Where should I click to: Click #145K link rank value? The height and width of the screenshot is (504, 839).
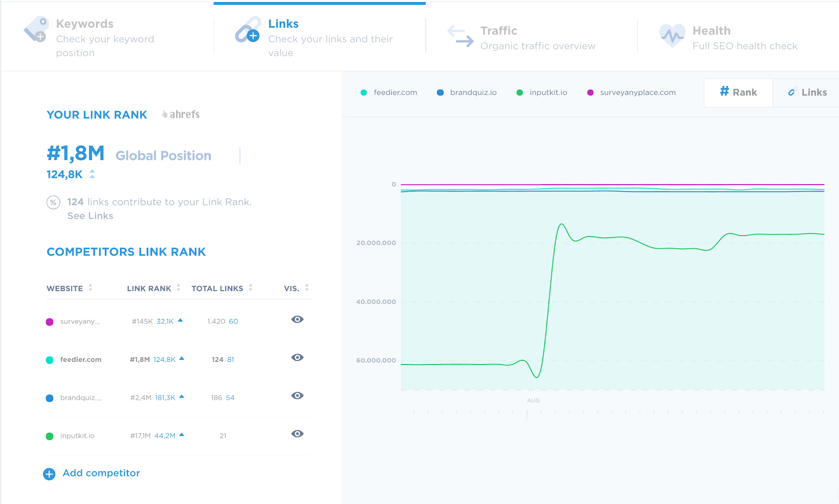coord(142,321)
